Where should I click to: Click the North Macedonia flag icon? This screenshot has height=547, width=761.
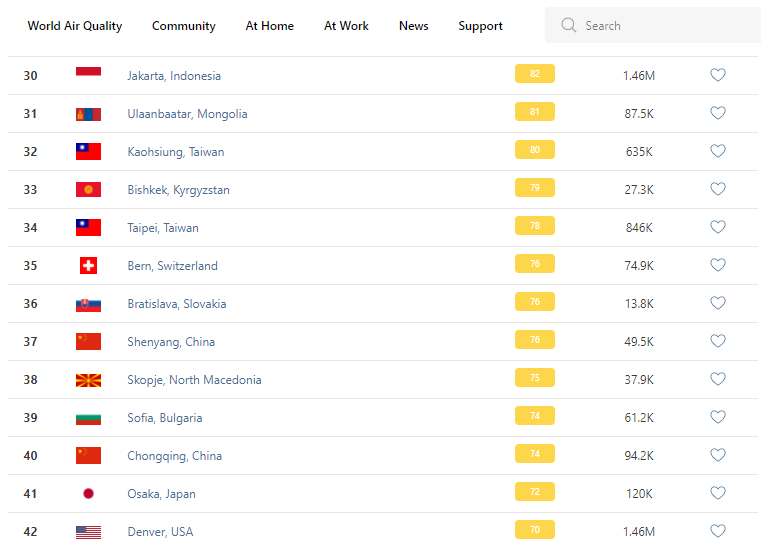(x=88, y=379)
